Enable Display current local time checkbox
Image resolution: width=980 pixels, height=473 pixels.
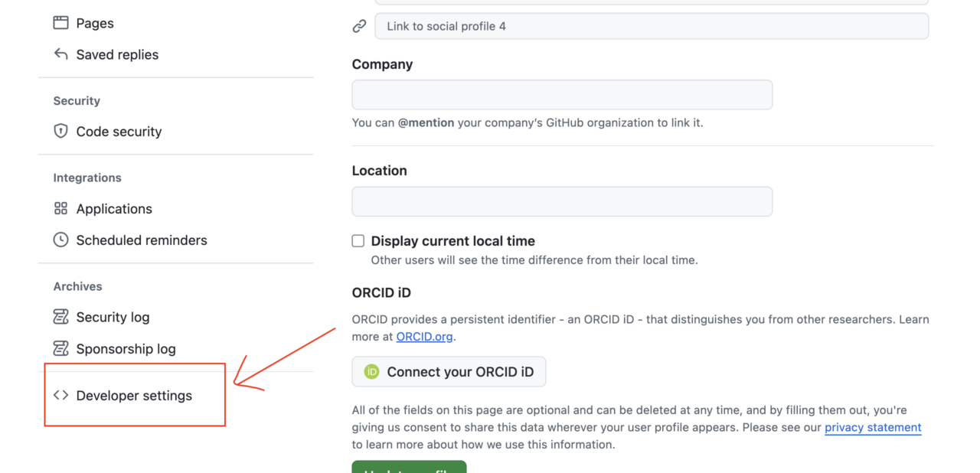point(358,241)
